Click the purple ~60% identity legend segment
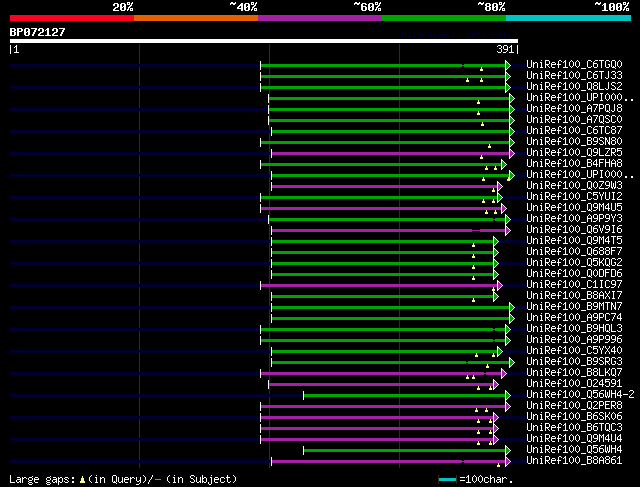This screenshot has width=640, height=487. point(320,18)
